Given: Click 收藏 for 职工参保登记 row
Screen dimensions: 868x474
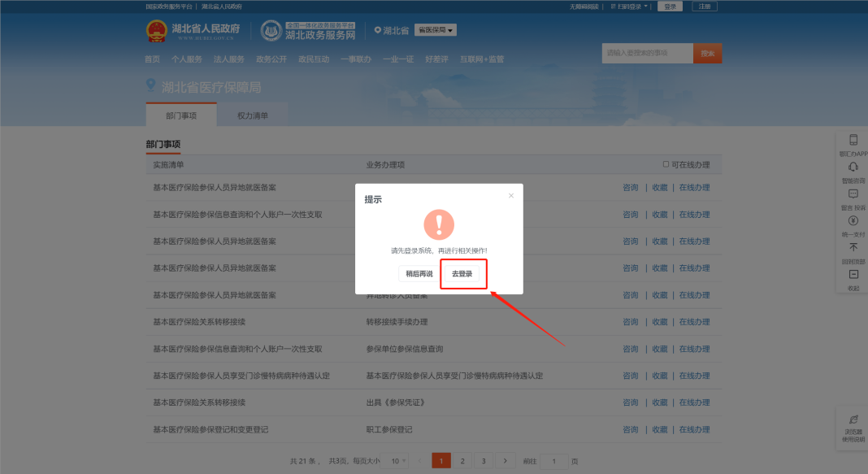Looking at the screenshot, I should pyautogui.click(x=659, y=430).
